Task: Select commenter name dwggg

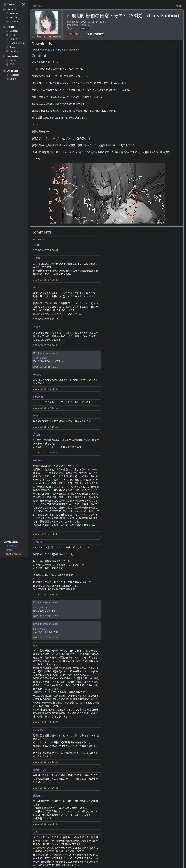Action: point(37,374)
